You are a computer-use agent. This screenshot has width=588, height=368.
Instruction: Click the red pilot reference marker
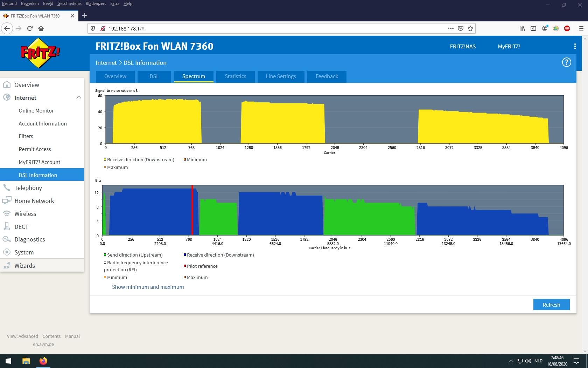pos(192,210)
